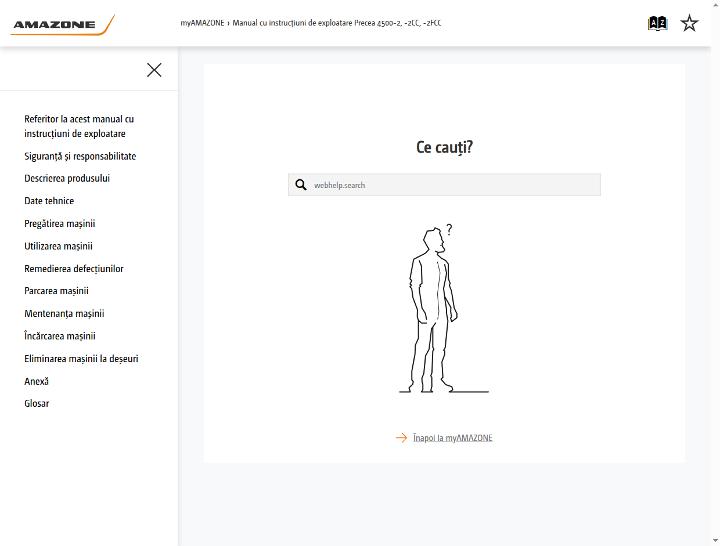Open Siguranță și responsabilitate chapter
Screen dimensions: 720x546
point(80,156)
